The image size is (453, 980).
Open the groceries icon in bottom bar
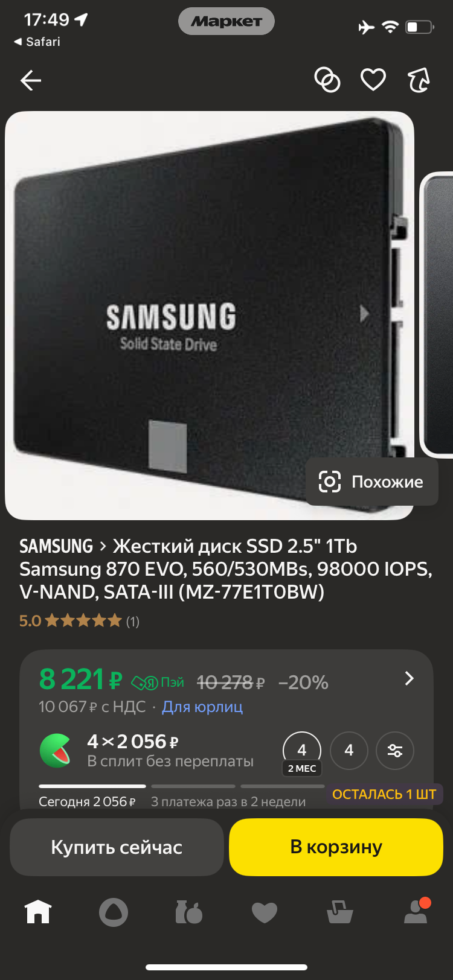tap(189, 912)
